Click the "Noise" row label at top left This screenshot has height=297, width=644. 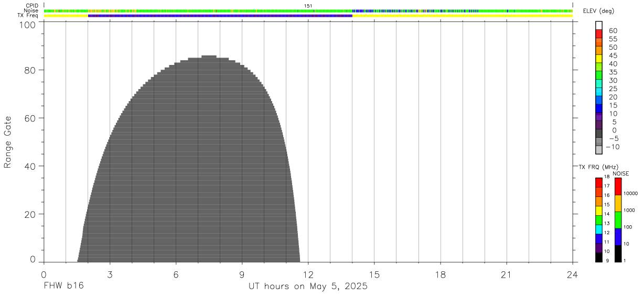[31, 10]
